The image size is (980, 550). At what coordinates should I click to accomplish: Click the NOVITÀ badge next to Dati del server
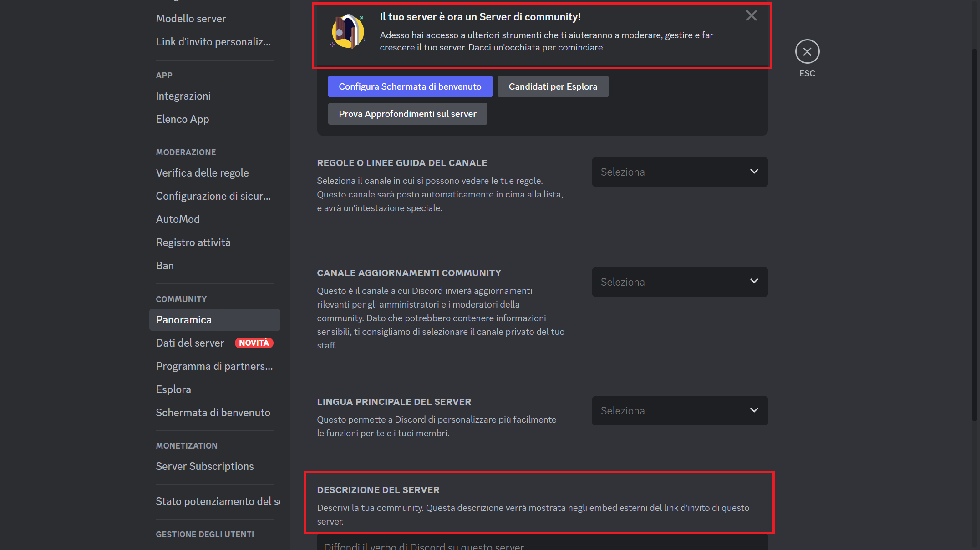tap(254, 343)
